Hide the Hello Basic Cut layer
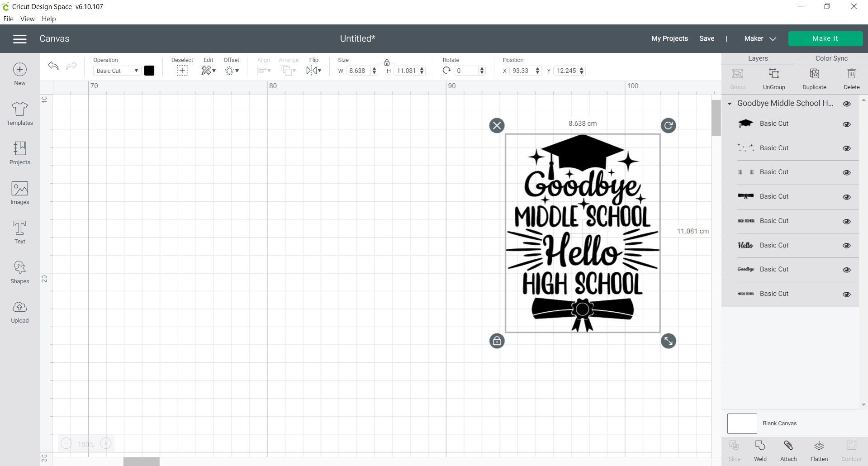This screenshot has height=466, width=868. click(846, 245)
